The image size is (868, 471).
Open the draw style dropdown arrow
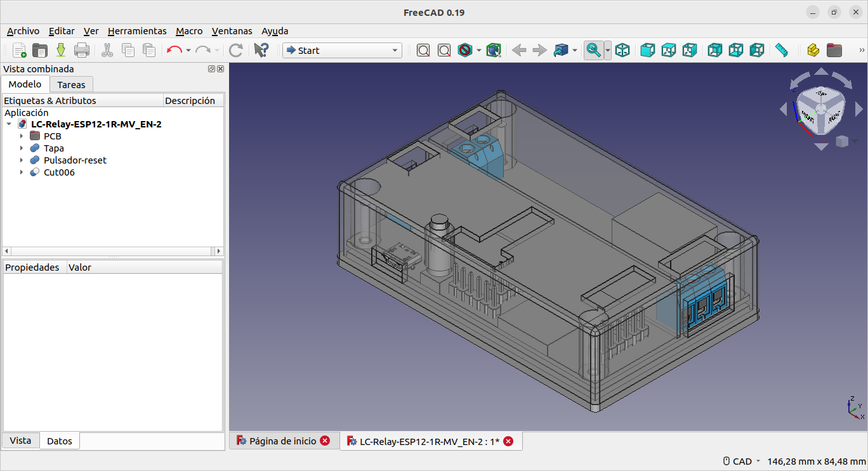click(x=479, y=50)
